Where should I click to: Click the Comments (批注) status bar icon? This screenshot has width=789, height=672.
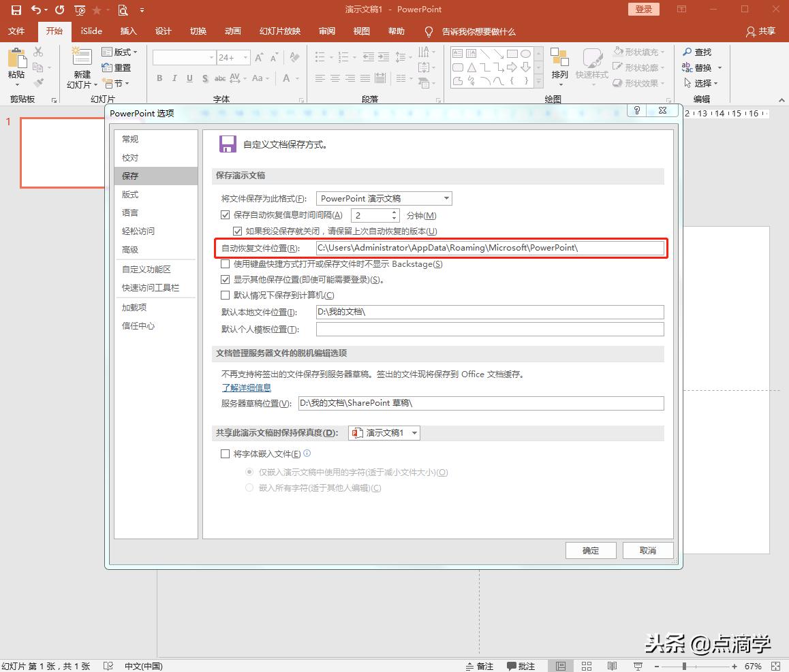pyautogui.click(x=521, y=666)
